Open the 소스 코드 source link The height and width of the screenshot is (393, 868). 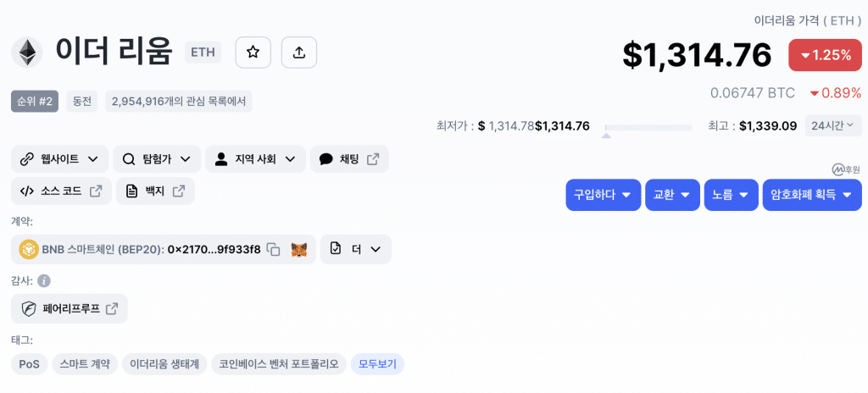[x=61, y=191]
